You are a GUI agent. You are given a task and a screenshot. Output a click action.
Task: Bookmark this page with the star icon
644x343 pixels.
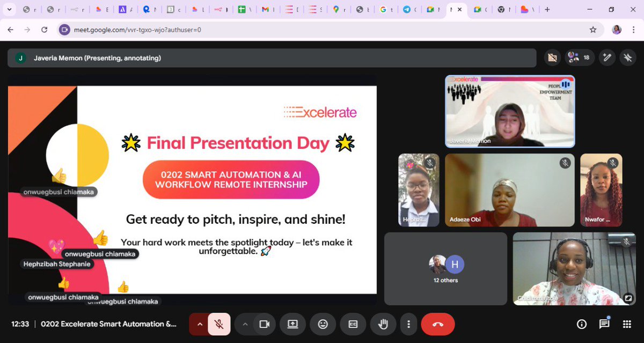(x=593, y=30)
